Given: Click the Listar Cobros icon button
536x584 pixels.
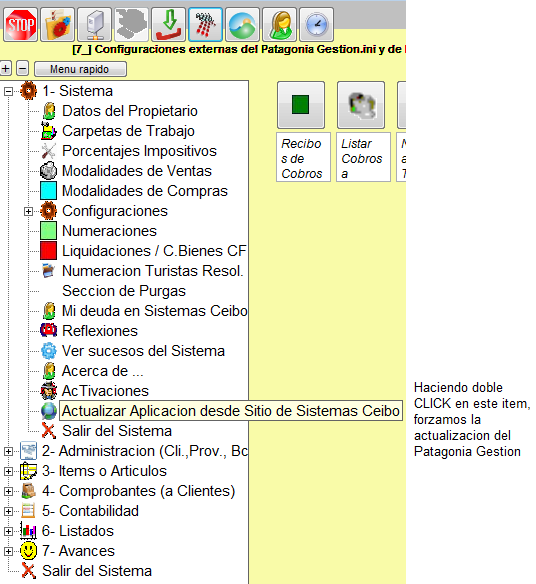Looking at the screenshot, I should click(361, 105).
